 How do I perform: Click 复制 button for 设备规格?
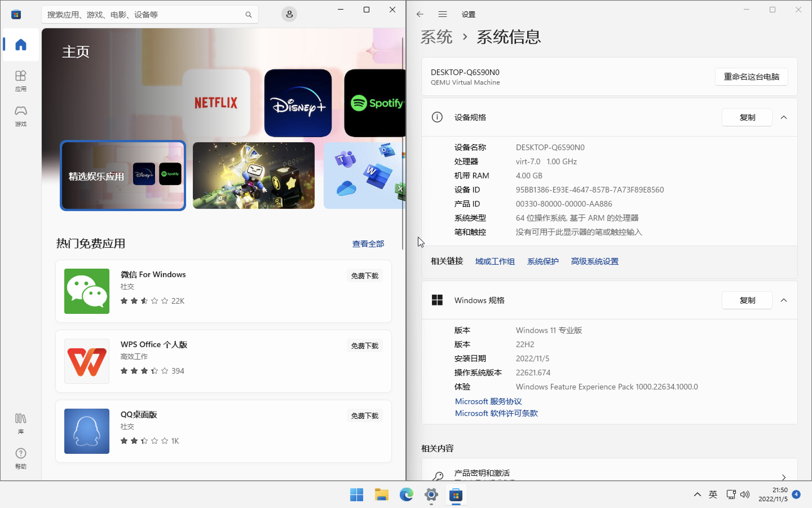click(x=747, y=117)
